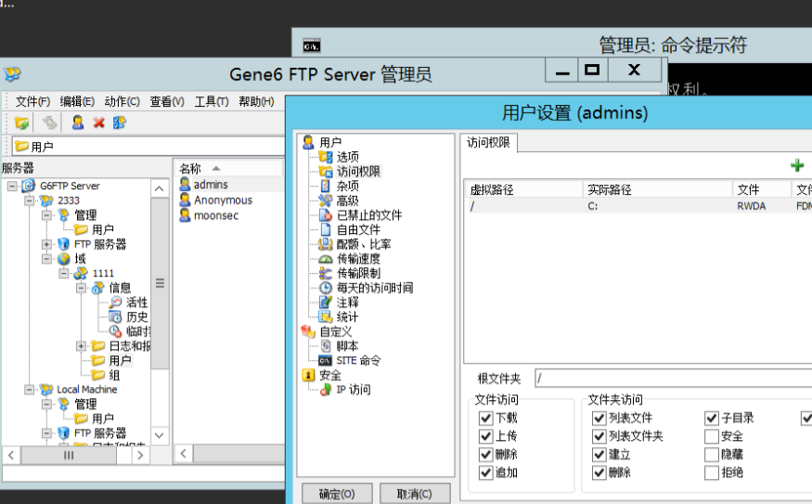812x504 pixels.
Task: Collapse the G6FTP Server tree node
Action: [x=12, y=186]
